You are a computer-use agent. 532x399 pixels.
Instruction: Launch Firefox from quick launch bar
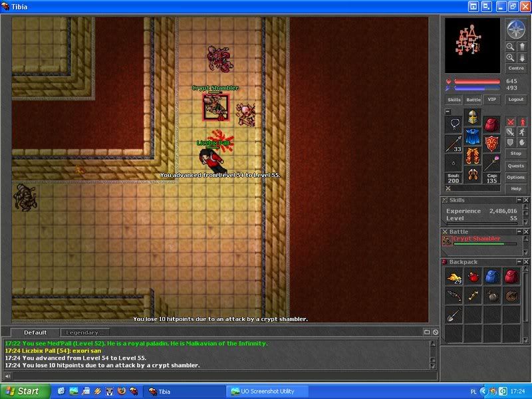tap(121, 391)
